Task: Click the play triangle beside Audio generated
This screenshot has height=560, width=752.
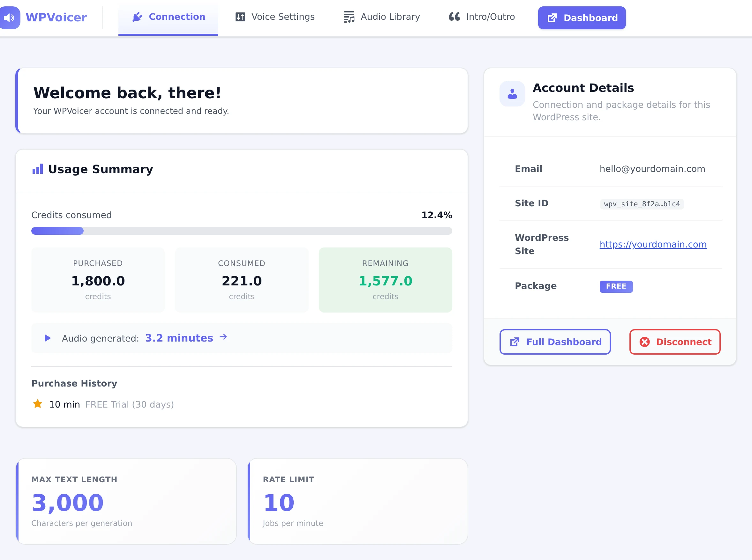Action: (48, 338)
